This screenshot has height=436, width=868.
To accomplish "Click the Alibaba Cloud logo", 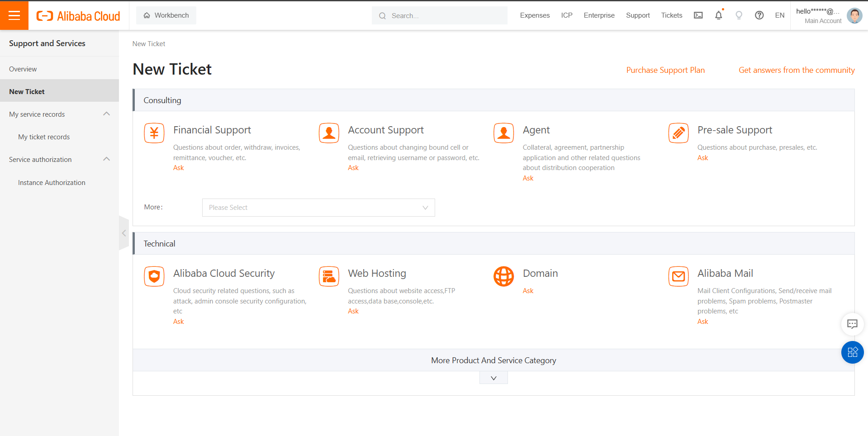I will 78,16.
